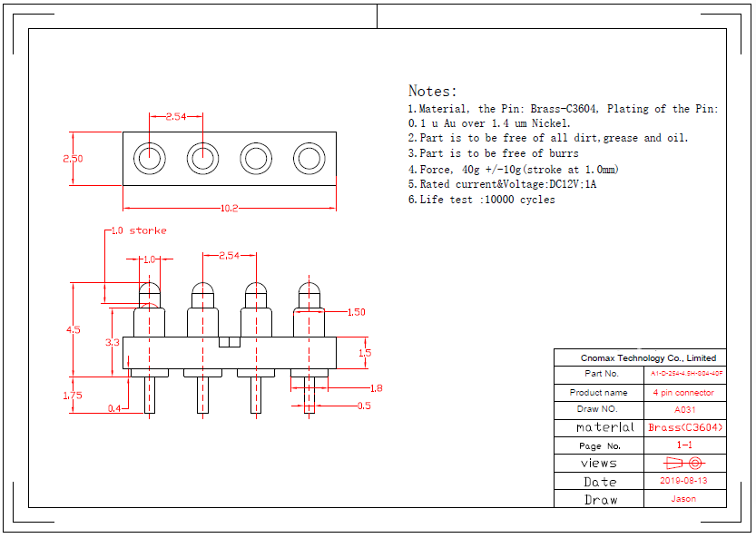756x538 pixels.
Task: Click the 'views' label cell
Action: 599,464
